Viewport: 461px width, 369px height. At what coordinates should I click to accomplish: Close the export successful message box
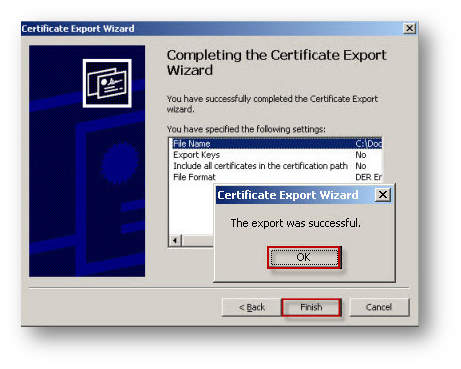pyautogui.click(x=383, y=194)
